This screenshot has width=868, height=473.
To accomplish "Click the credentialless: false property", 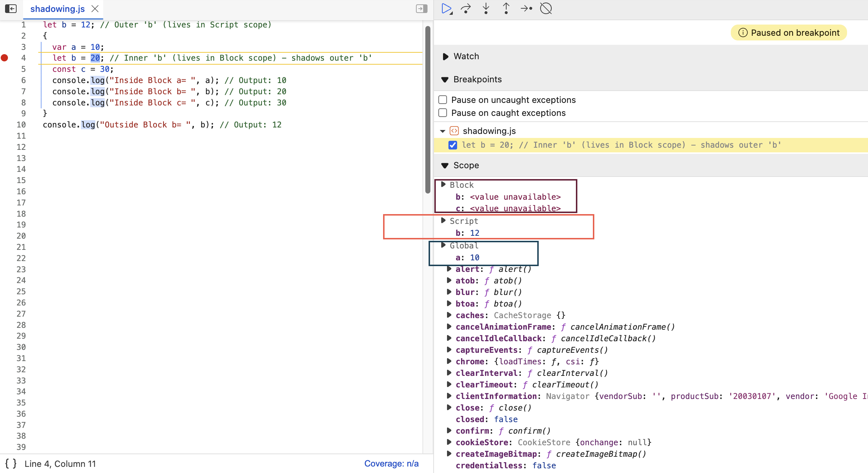I will [x=505, y=466].
